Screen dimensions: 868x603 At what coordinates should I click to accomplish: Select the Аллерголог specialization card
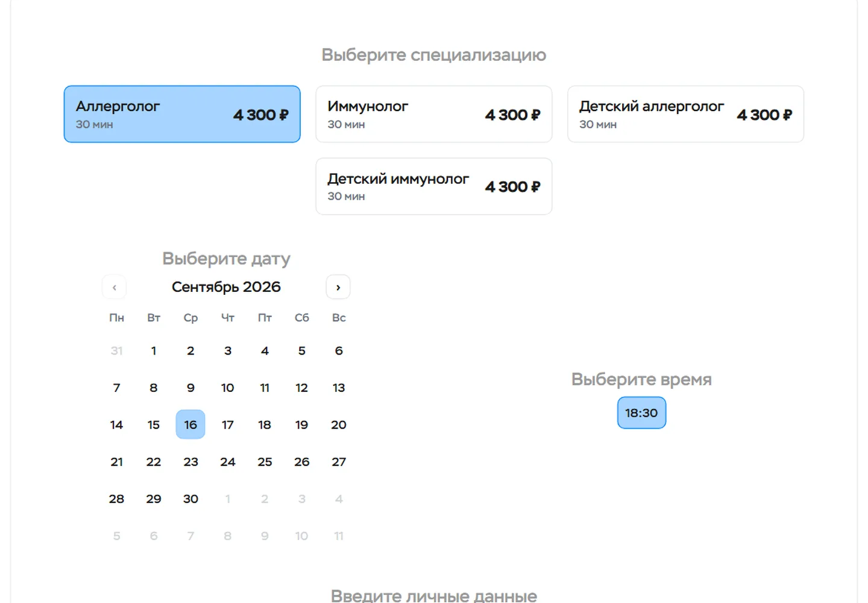tap(182, 114)
